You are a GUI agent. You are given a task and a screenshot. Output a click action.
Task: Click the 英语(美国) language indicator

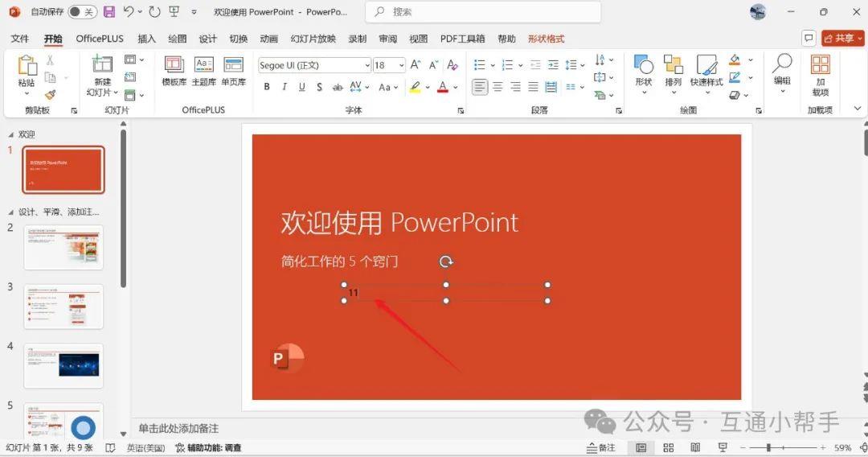tap(145, 447)
